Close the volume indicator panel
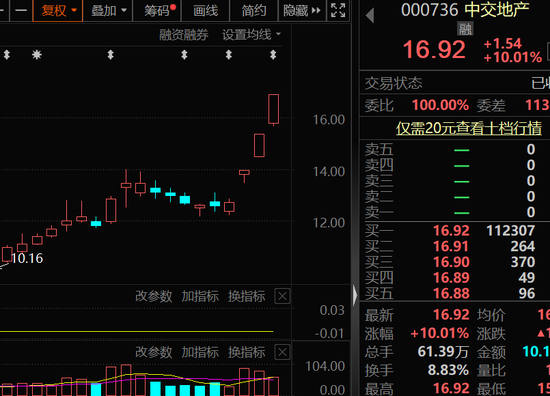Image resolution: width=550 pixels, height=396 pixels. click(x=282, y=352)
